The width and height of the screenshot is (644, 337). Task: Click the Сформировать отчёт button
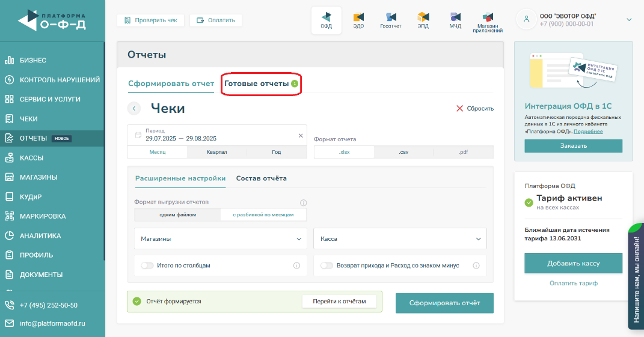click(444, 303)
